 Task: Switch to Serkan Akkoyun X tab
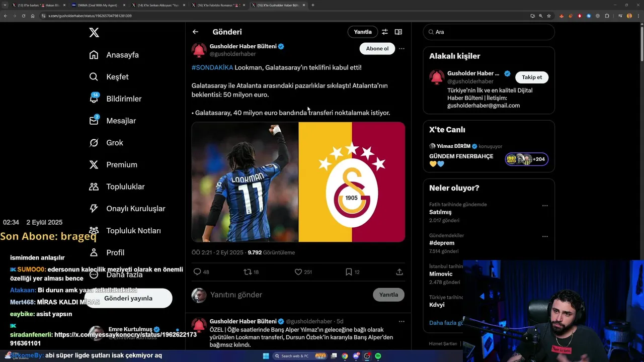pyautogui.click(x=158, y=5)
